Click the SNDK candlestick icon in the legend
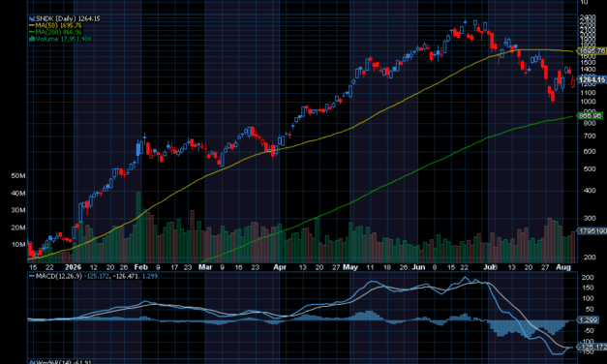607x364 pixels. pos(32,18)
